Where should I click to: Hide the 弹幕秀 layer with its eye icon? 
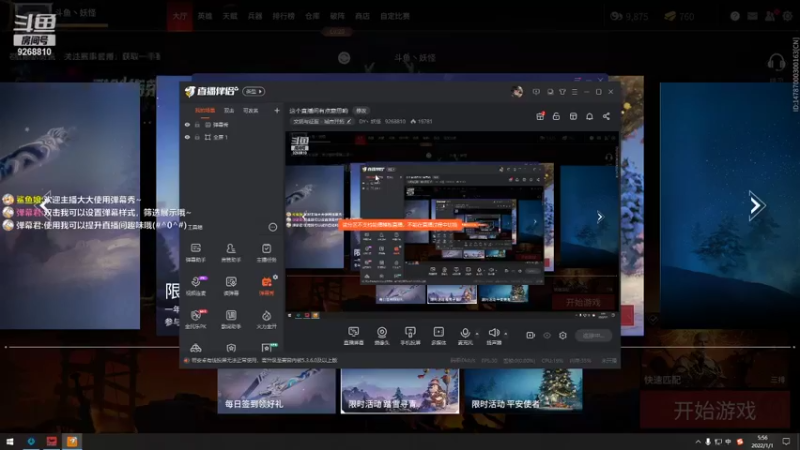click(187, 124)
